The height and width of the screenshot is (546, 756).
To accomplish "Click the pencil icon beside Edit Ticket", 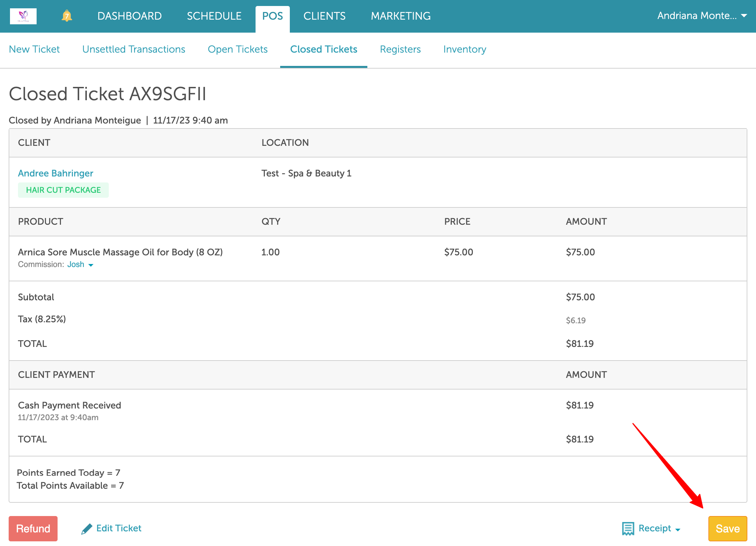I will 87,529.
